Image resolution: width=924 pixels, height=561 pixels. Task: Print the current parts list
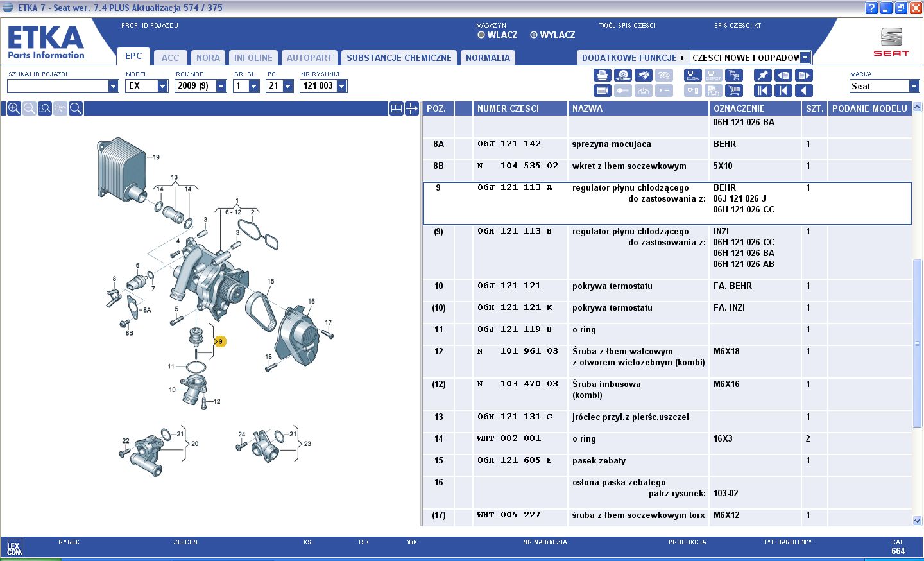602,75
